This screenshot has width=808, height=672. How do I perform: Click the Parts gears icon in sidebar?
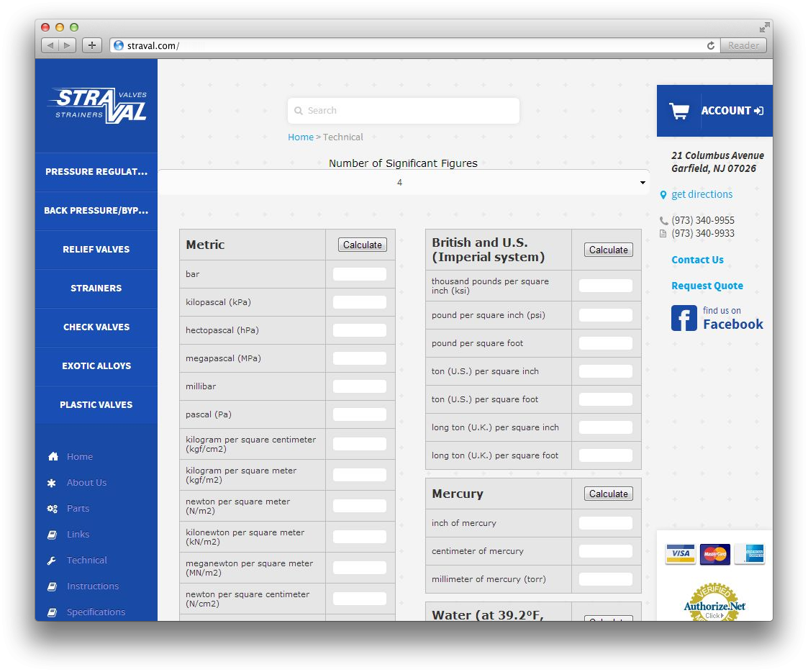click(53, 509)
